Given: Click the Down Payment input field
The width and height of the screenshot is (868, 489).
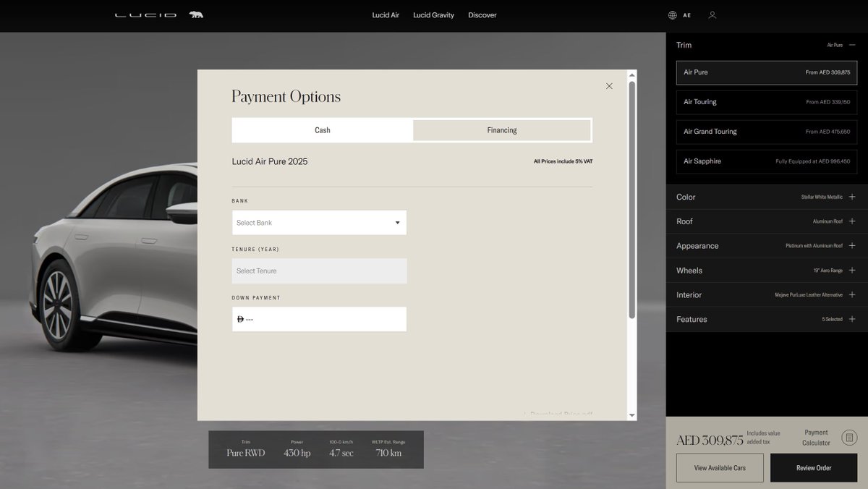Looking at the screenshot, I should click(319, 319).
